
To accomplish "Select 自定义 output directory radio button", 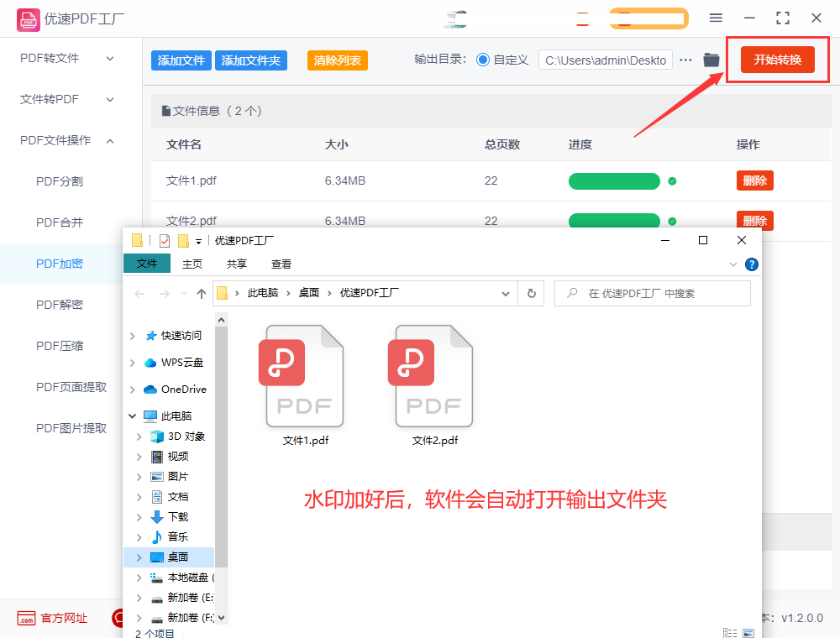I will 483,60.
